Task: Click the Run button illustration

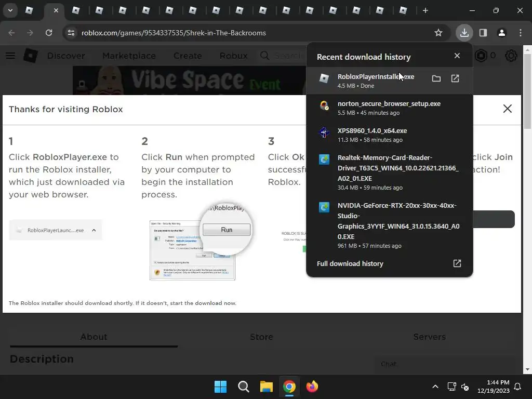Action: (x=227, y=230)
